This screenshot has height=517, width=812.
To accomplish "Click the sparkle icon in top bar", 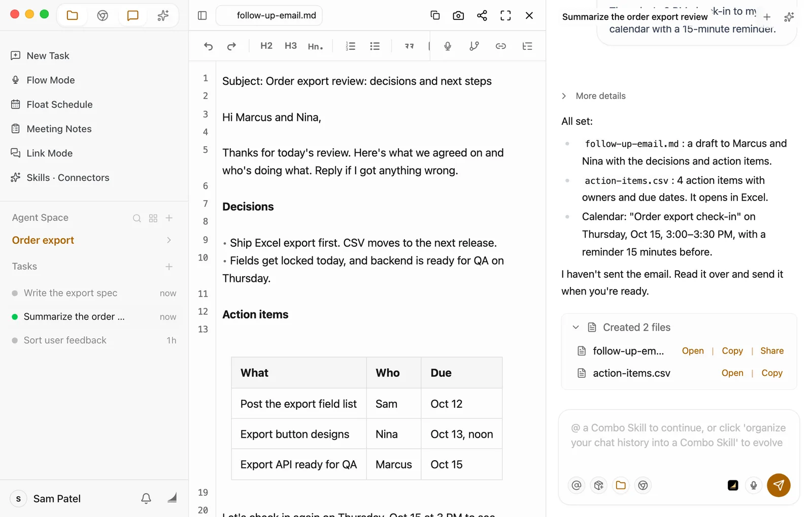I will click(x=163, y=15).
